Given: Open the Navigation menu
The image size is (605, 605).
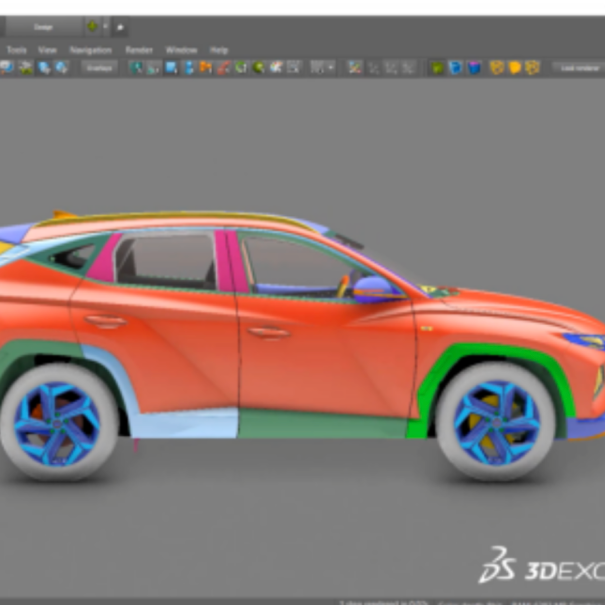Looking at the screenshot, I should [90, 50].
